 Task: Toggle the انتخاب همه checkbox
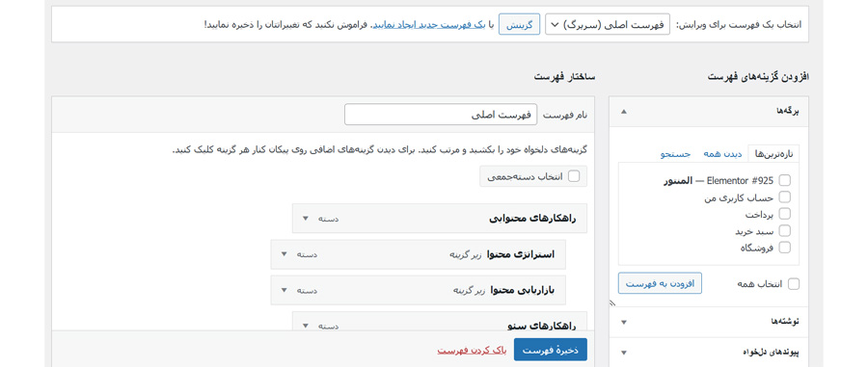coord(794,283)
